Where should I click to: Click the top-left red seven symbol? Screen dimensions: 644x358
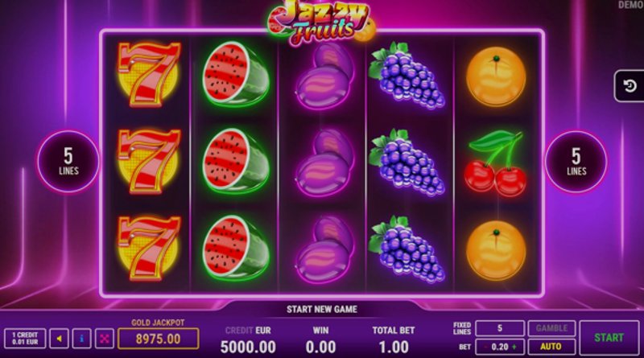pyautogui.click(x=149, y=74)
